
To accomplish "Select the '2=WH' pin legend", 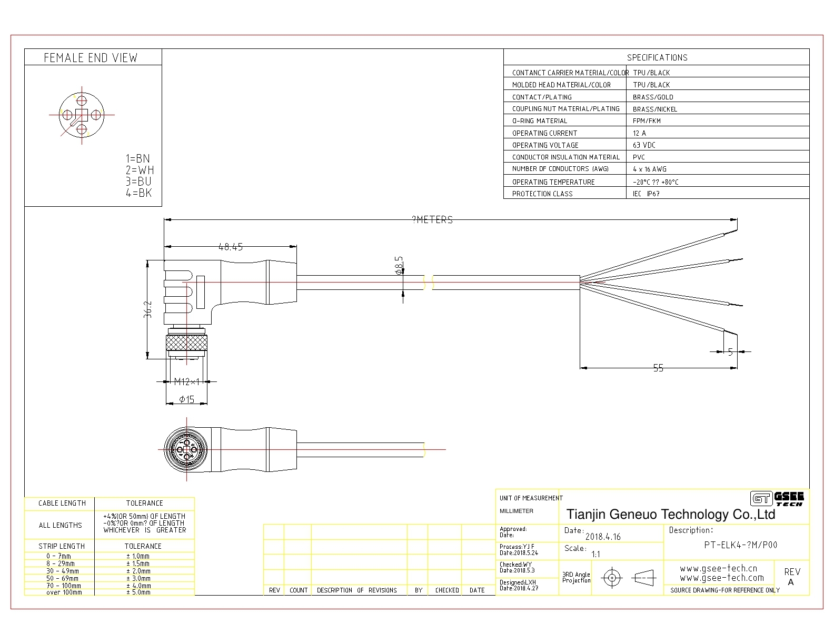I will 140,170.
